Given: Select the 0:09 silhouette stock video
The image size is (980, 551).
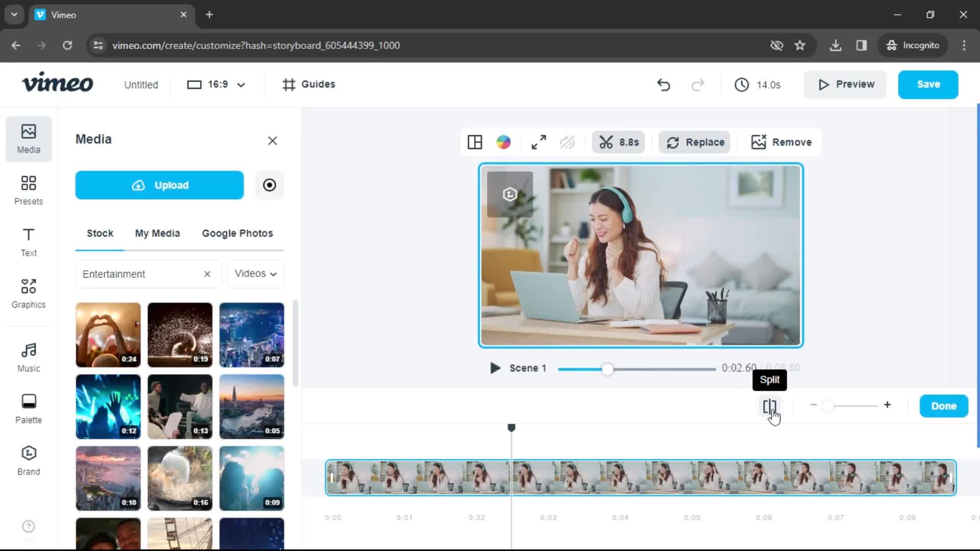Looking at the screenshot, I should tap(252, 479).
